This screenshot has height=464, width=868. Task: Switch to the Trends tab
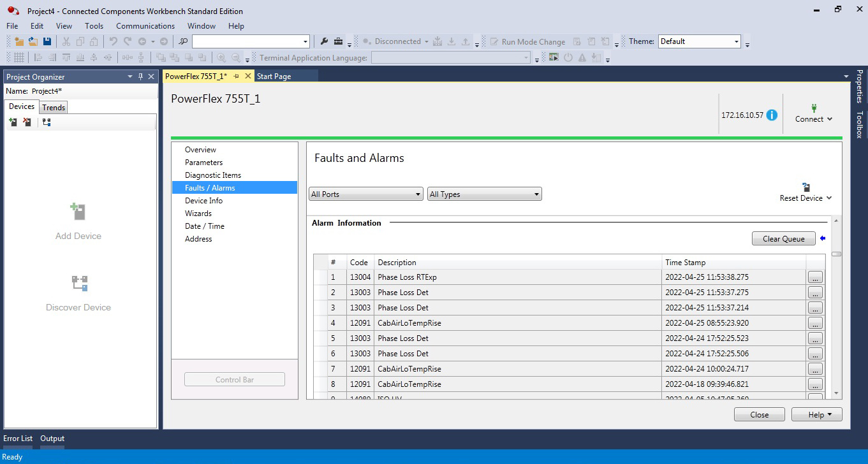[54, 108]
